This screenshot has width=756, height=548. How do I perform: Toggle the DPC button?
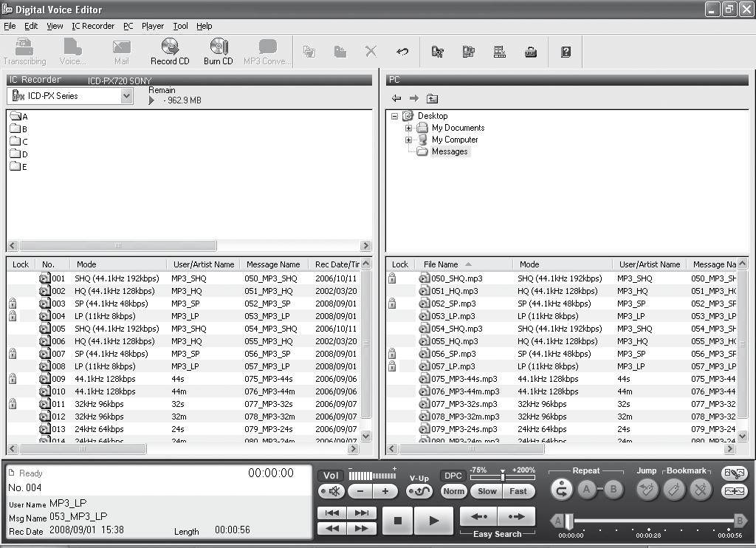click(x=453, y=476)
